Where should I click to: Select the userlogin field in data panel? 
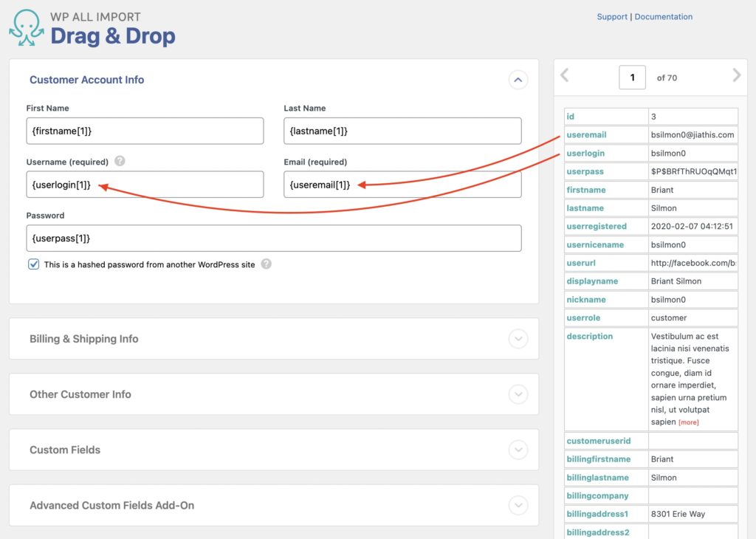[585, 153]
